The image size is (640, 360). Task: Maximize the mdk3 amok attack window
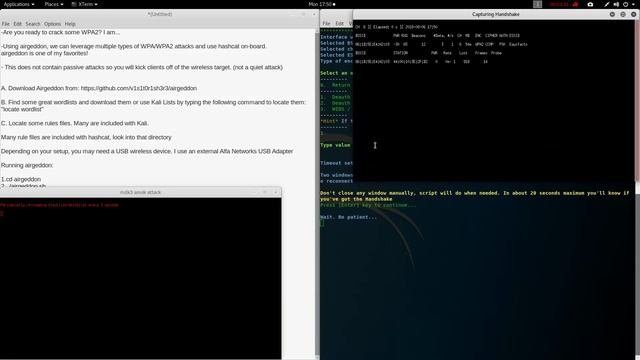[264, 192]
